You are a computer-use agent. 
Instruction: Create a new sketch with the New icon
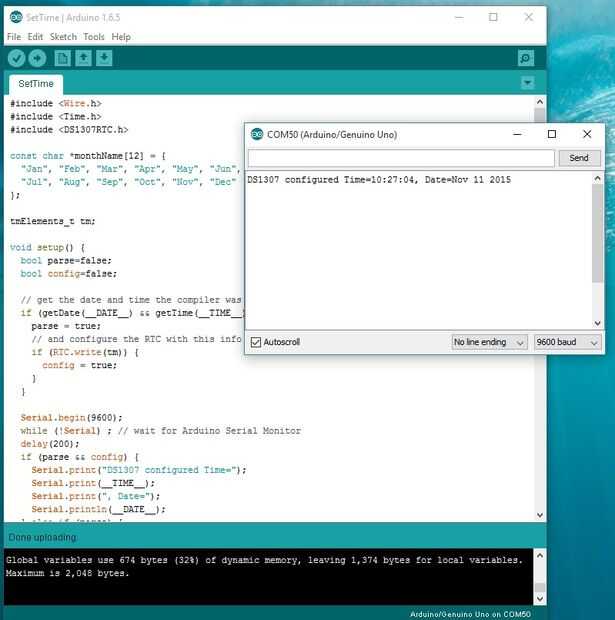click(62, 59)
